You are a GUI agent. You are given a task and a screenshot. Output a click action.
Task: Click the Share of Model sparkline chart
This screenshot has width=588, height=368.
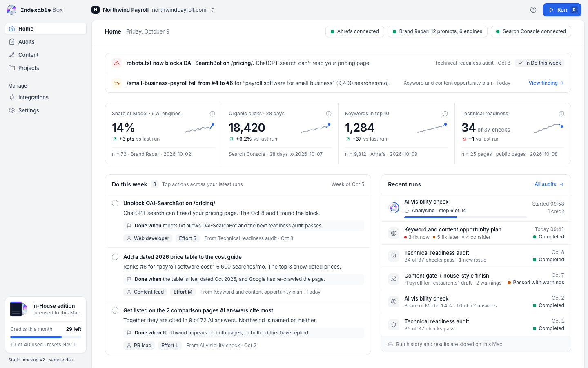[199, 128]
